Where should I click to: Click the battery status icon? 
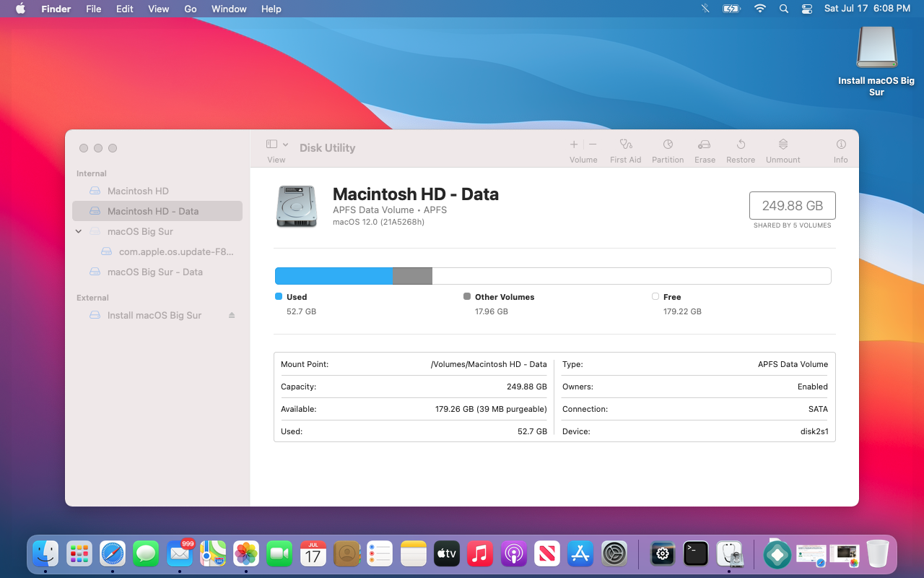pos(731,9)
